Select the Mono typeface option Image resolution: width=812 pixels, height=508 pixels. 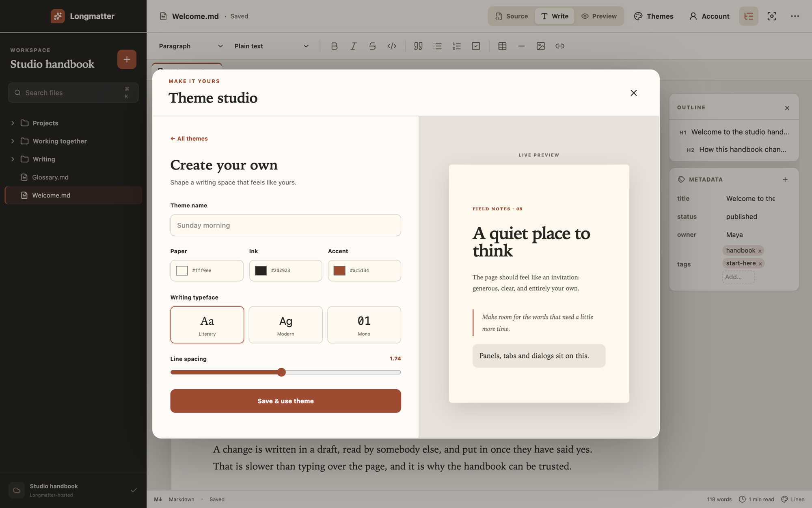pos(364,325)
